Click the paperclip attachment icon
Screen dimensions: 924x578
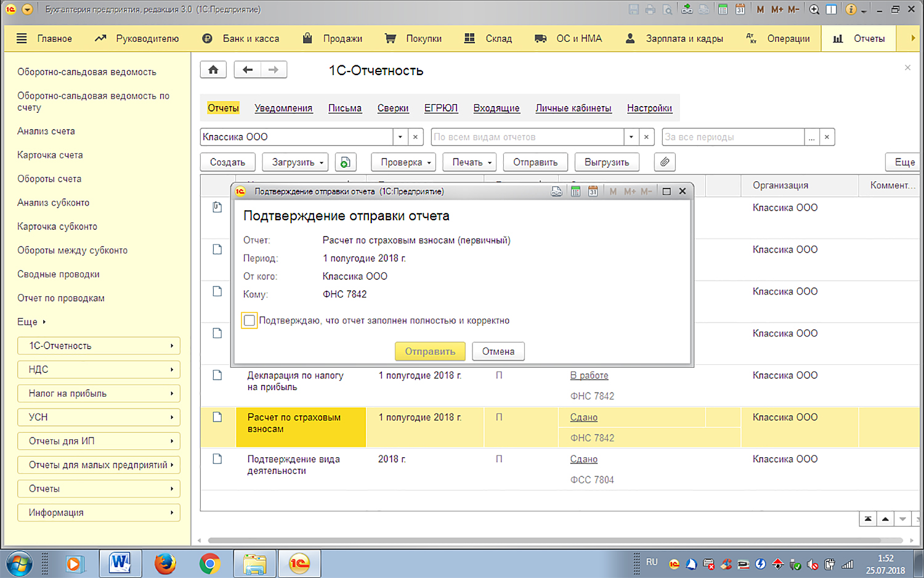(665, 162)
